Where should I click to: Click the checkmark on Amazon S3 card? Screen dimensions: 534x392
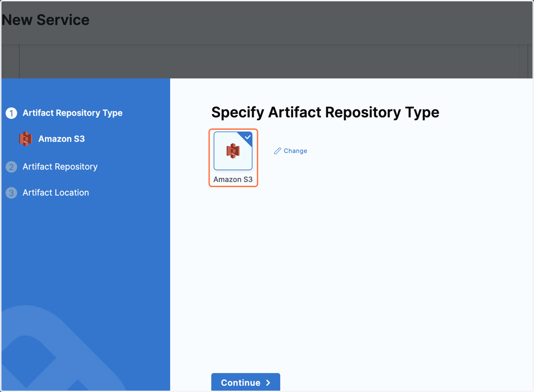[x=247, y=137]
